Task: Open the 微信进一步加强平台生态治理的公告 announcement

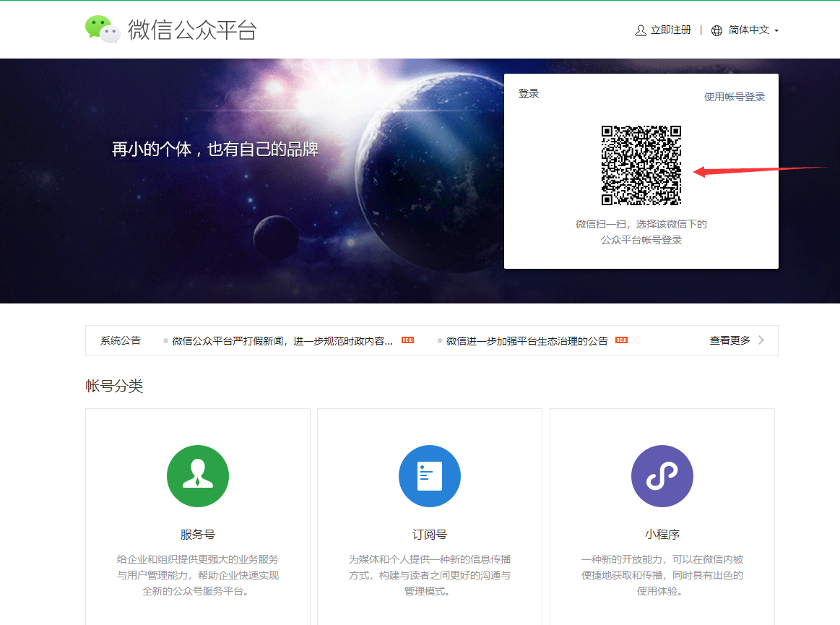Action: pos(527,341)
